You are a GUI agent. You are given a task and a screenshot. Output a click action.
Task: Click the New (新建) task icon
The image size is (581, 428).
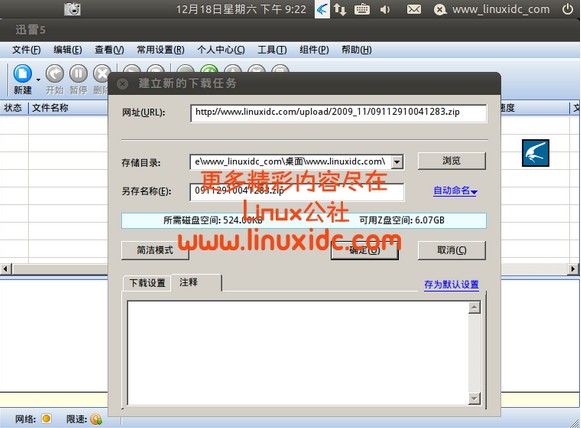[x=22, y=74]
